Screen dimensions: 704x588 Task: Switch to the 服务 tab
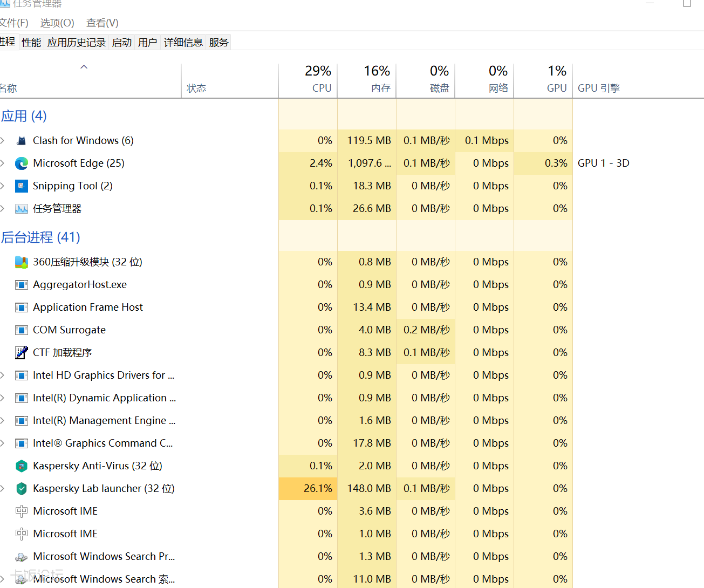click(x=218, y=43)
